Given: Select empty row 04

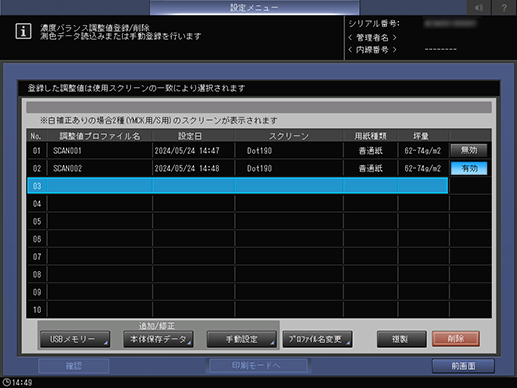Looking at the screenshot, I should click(x=237, y=204).
